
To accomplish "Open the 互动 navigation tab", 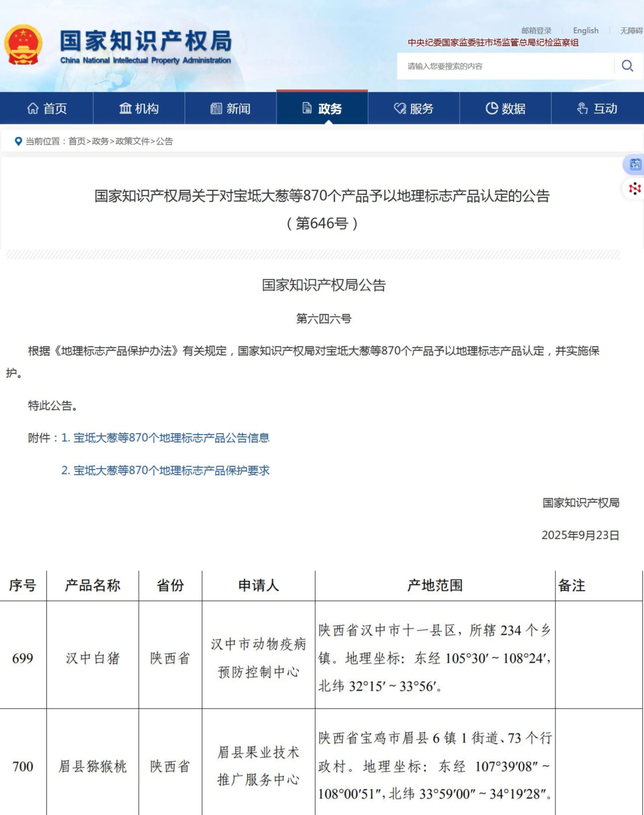I will click(597, 109).
